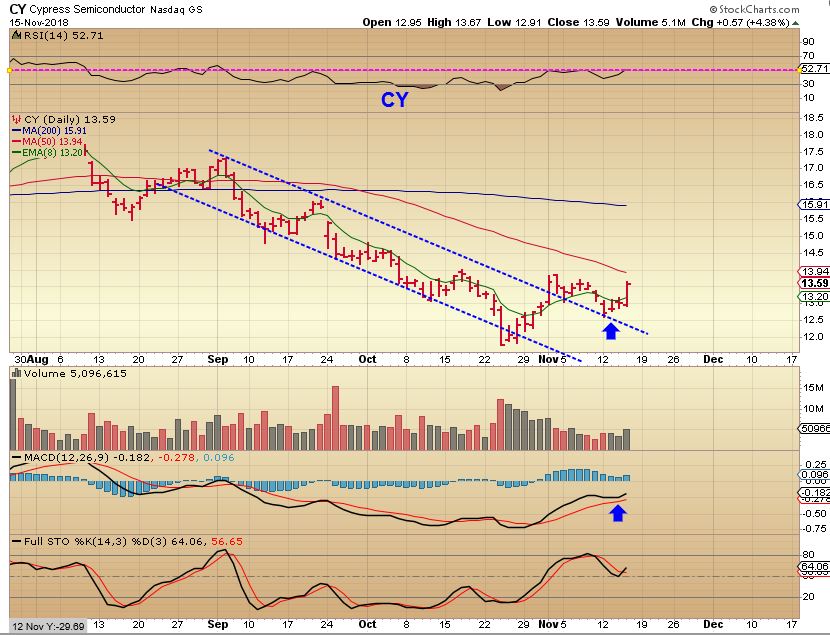830x635 pixels.
Task: Click the blue MA(200) legend line swatch
Action: [16, 131]
